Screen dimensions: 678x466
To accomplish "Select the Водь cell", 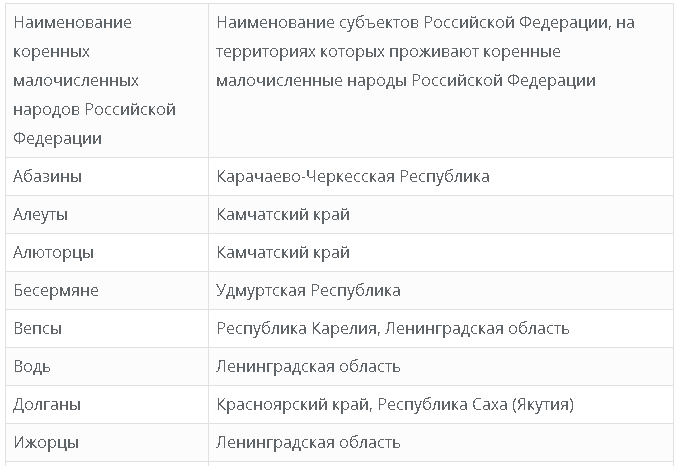I will pyautogui.click(x=32, y=367).
